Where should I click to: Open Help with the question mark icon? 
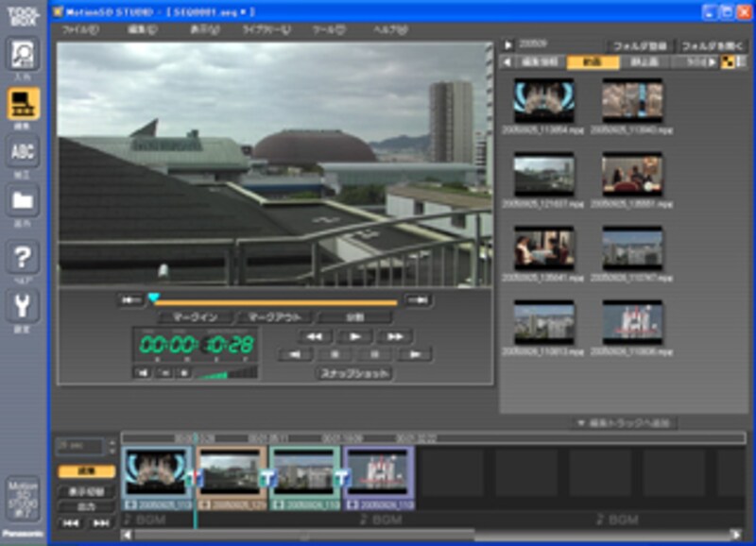coord(23,257)
